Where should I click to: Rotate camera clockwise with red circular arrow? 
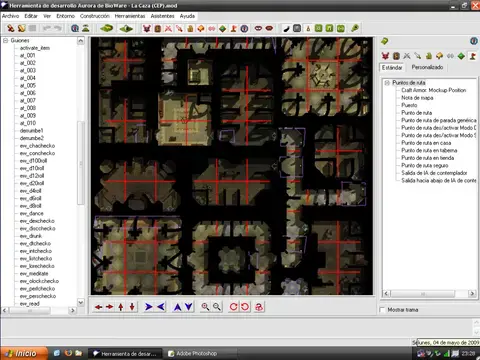coord(233,307)
